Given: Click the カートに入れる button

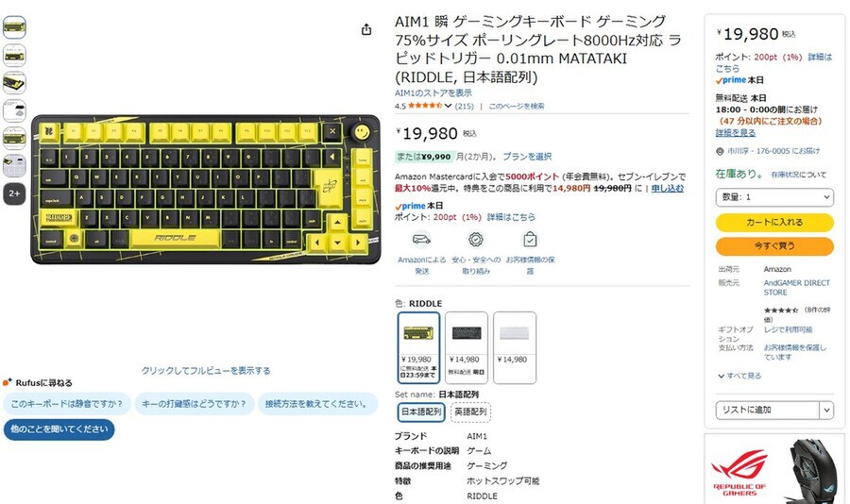Looking at the screenshot, I should (774, 222).
